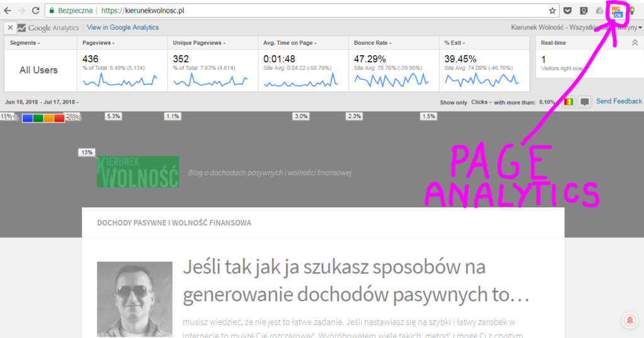Bookmark this page with the star icon
The height and width of the screenshot is (338, 644).
(x=552, y=11)
